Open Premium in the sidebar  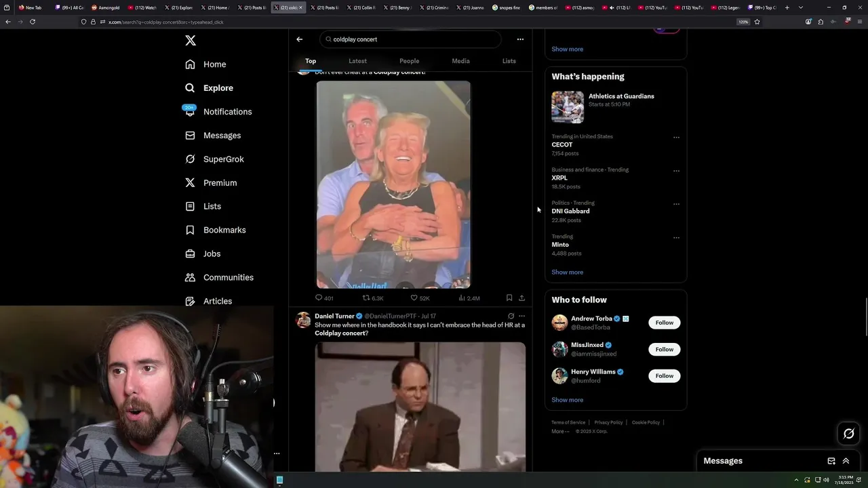point(212,183)
